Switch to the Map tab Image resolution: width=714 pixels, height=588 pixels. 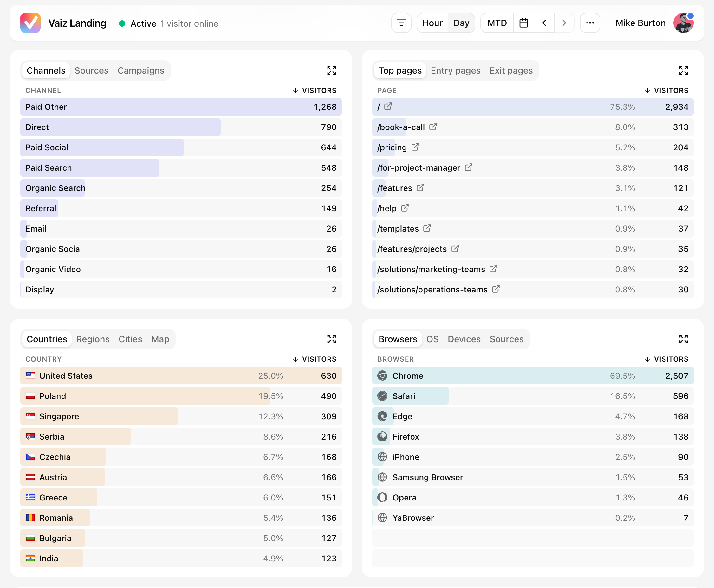point(160,339)
